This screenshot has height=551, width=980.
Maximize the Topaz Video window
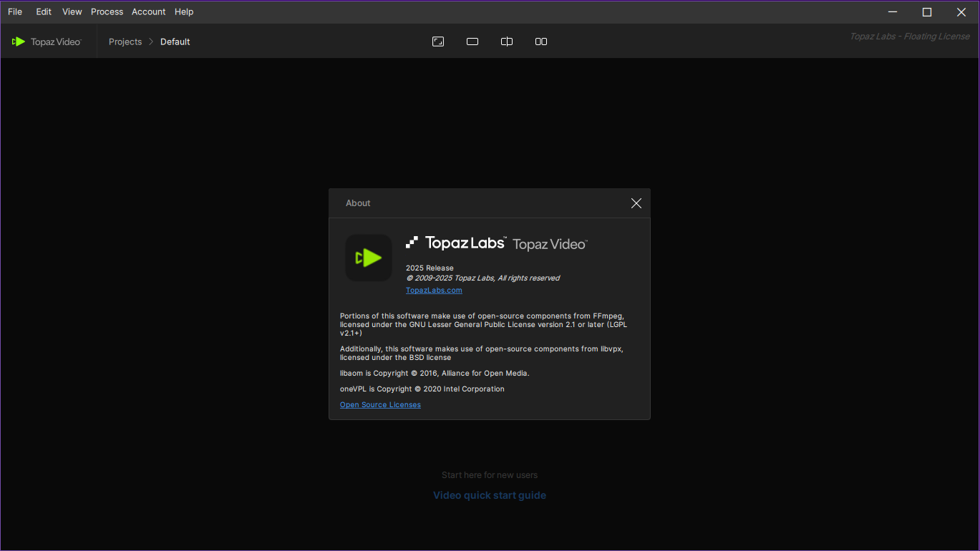coord(927,11)
